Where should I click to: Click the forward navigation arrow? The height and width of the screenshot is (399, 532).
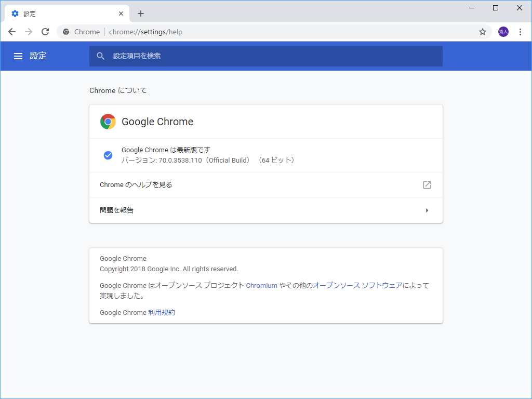[28, 31]
